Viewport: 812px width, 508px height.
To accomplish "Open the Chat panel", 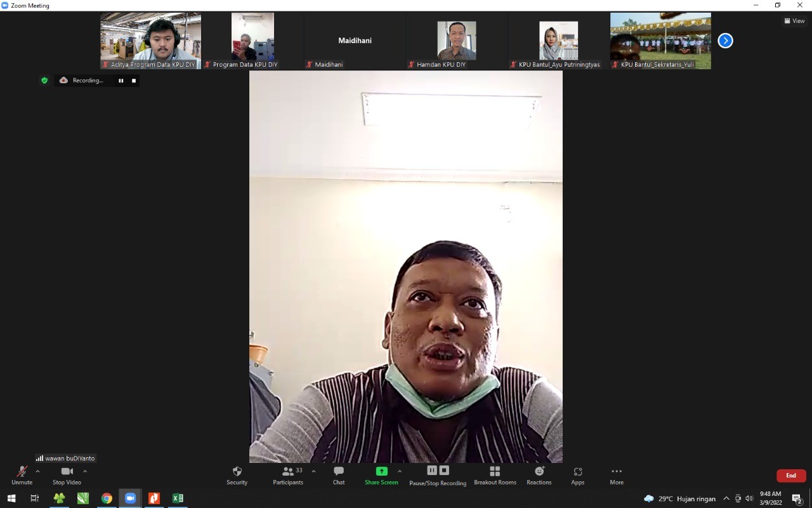I will pos(339,475).
